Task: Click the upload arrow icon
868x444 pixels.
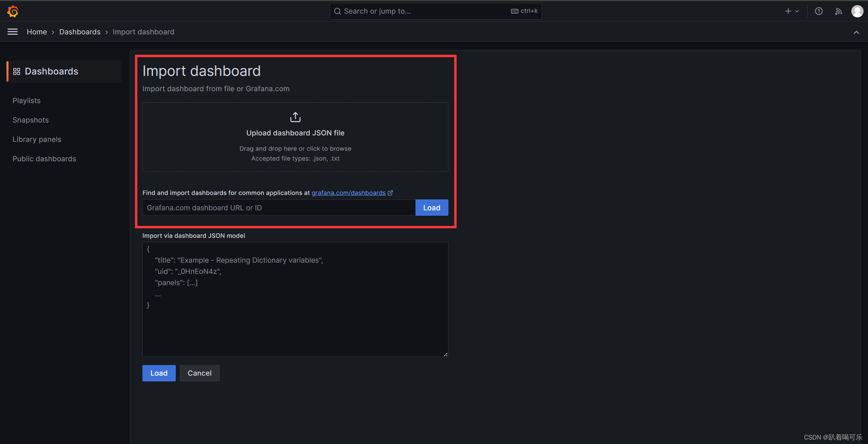Action: [x=295, y=117]
